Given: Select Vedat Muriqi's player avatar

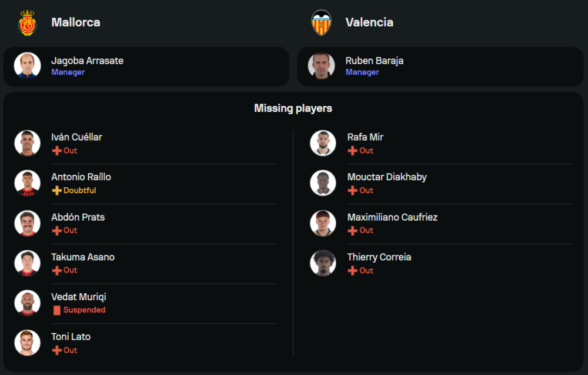Looking at the screenshot, I should [x=28, y=303].
